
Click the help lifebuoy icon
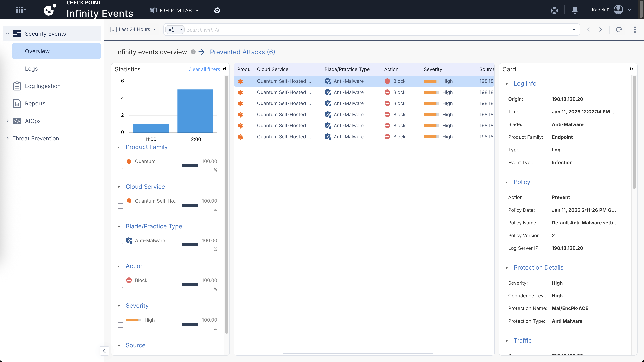coord(554,10)
